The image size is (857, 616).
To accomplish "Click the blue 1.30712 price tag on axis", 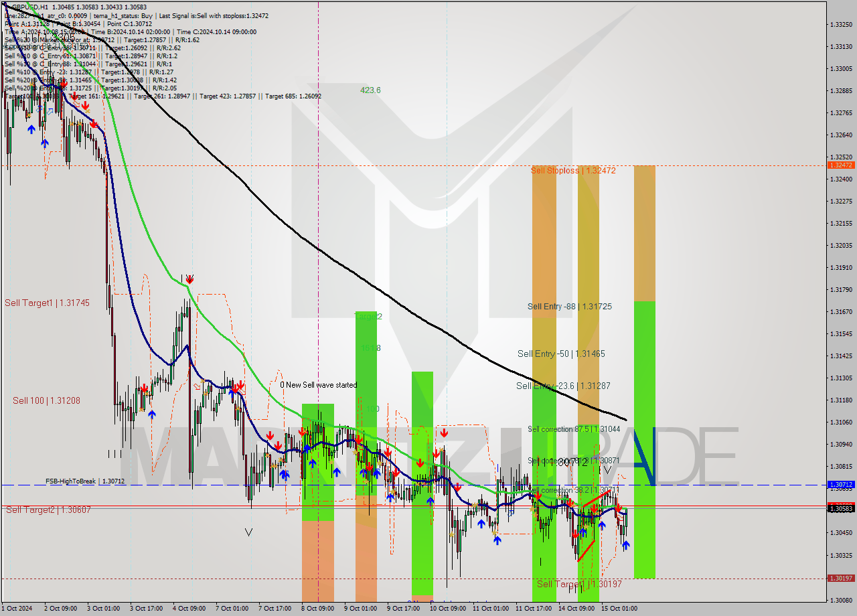I will 841,484.
